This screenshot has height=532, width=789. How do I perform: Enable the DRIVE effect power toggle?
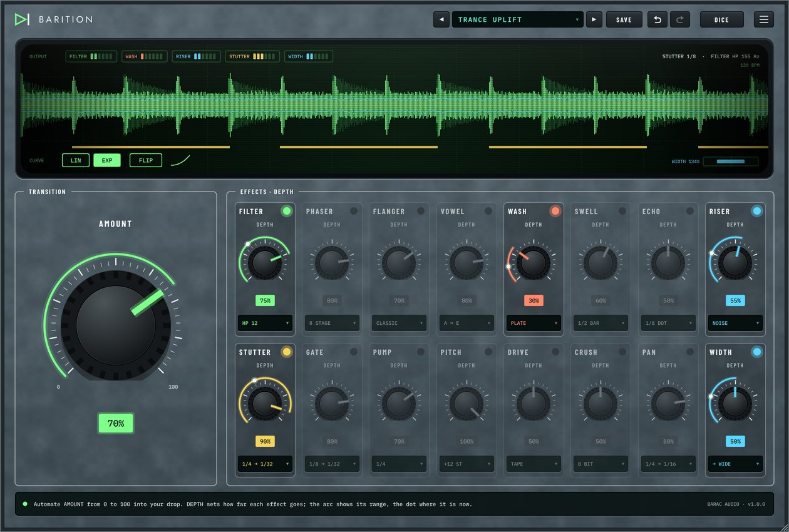pyautogui.click(x=555, y=352)
